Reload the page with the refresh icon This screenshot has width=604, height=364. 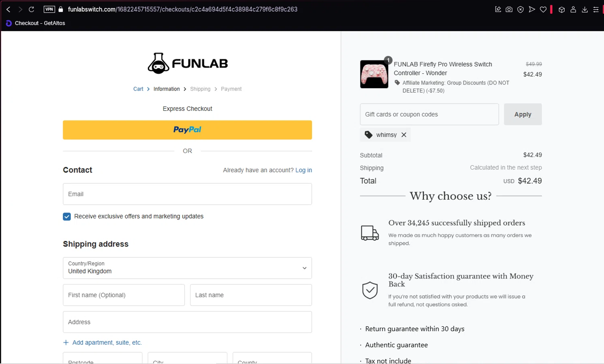coord(31,9)
